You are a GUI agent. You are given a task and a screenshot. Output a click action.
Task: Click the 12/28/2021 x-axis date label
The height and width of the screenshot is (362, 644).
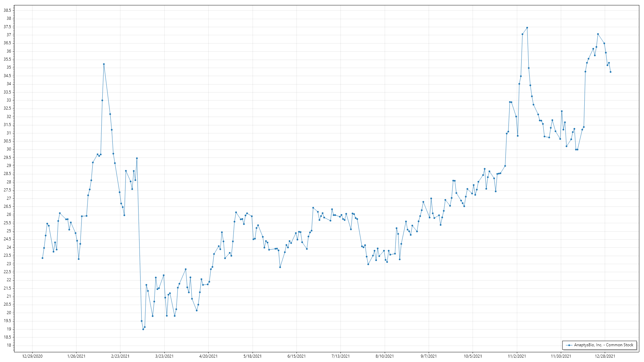point(605,356)
